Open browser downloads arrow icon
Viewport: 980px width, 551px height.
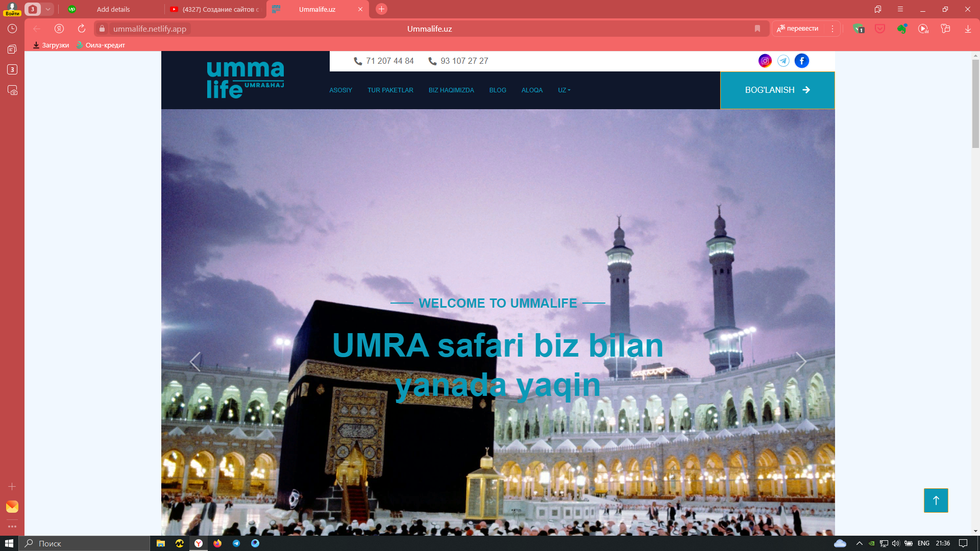(x=968, y=29)
